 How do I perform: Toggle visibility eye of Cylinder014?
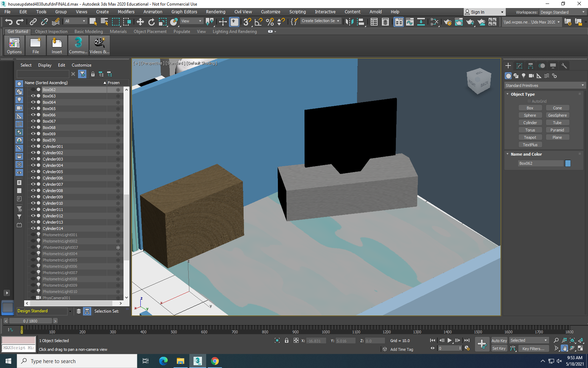33,229
